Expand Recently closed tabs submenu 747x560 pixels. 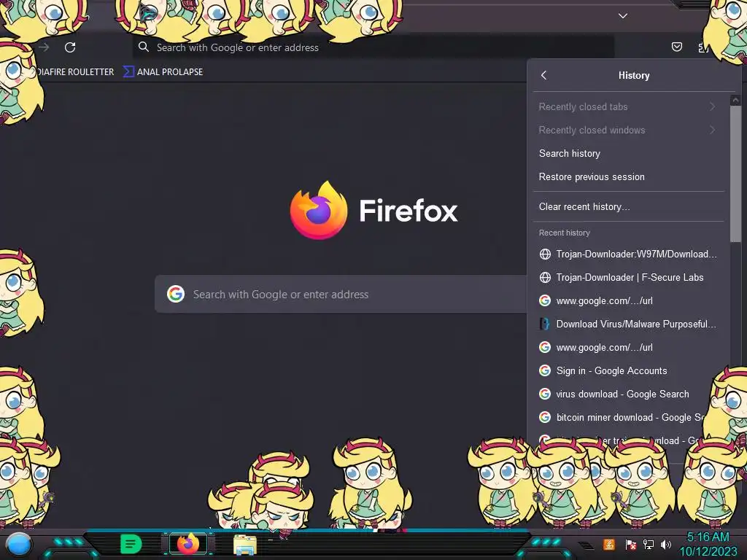pyautogui.click(x=628, y=106)
